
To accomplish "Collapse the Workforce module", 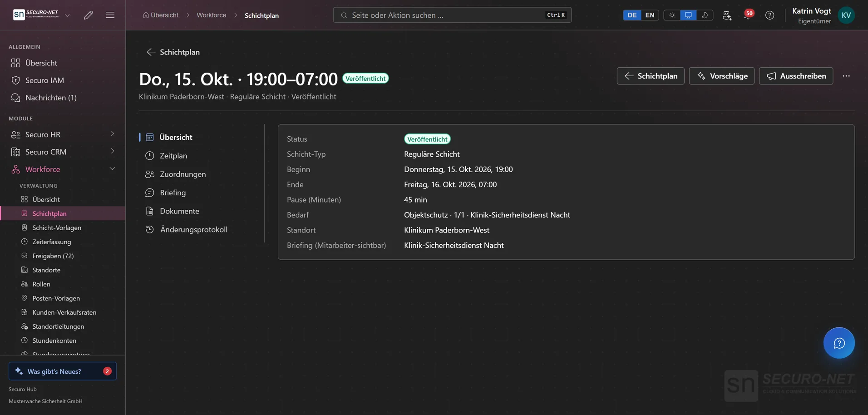I will point(63,169).
